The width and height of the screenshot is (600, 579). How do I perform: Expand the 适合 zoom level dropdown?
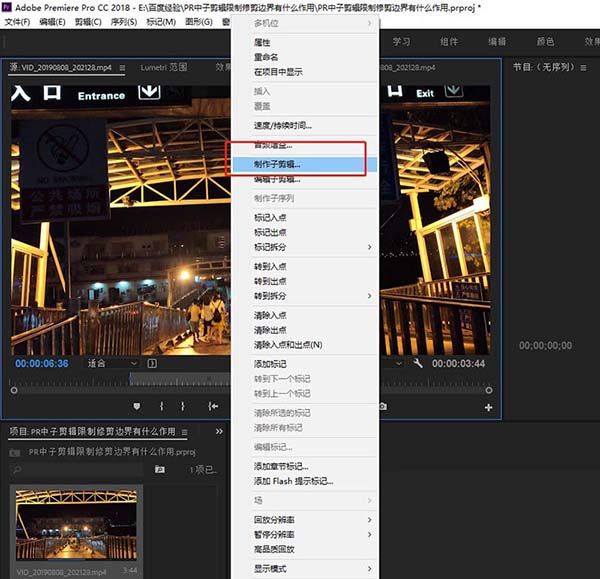tap(112, 363)
